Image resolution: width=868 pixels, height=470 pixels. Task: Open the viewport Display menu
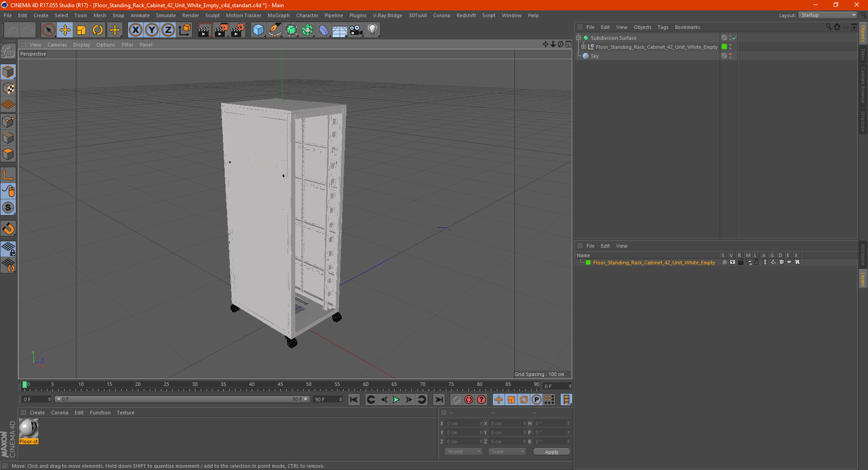pos(81,45)
